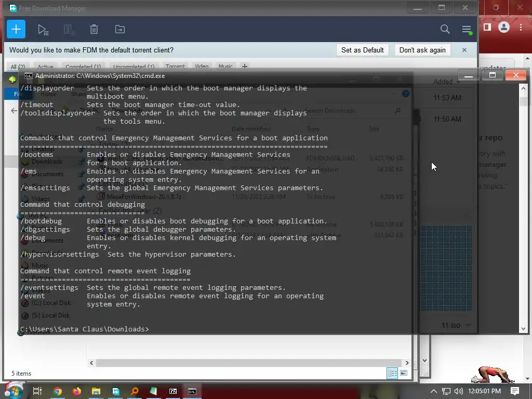
Task: Click the Chrome profile avatar icon
Action: [x=504, y=27]
